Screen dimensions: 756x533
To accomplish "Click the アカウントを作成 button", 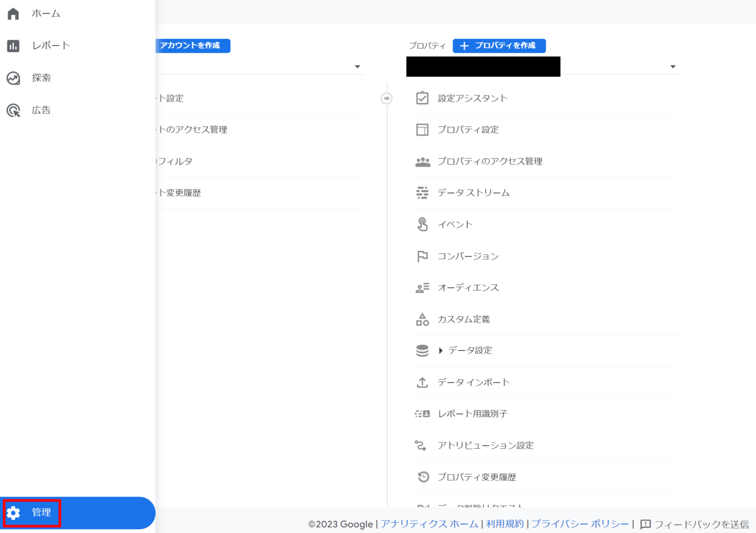I will coord(192,45).
